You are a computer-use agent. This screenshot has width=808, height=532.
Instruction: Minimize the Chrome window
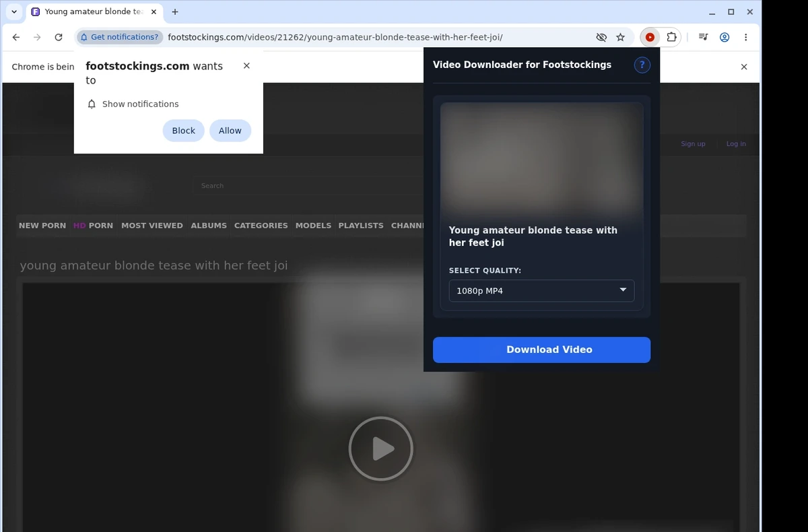[x=712, y=12]
